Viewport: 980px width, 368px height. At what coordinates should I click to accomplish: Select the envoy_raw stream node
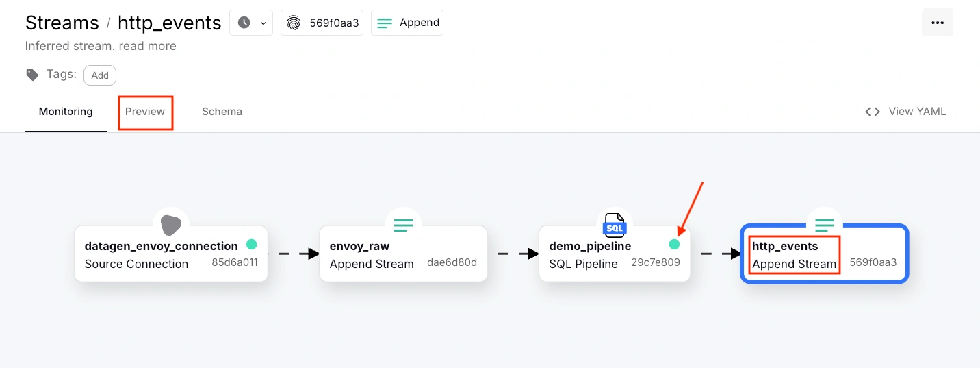coord(403,254)
